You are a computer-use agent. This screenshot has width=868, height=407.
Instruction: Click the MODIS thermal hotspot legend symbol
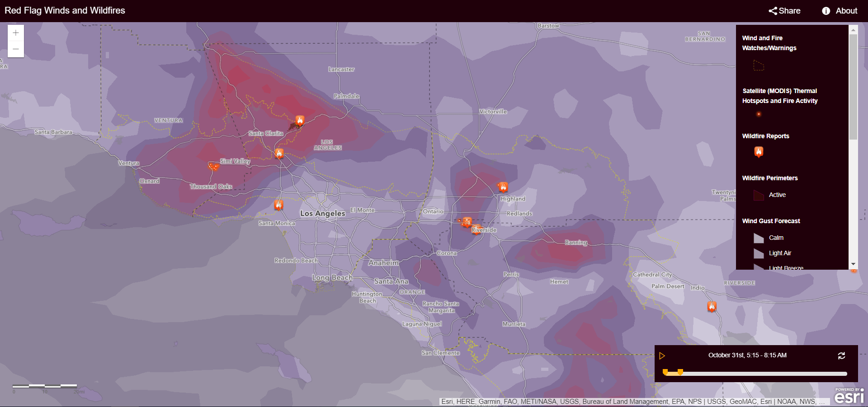(759, 114)
